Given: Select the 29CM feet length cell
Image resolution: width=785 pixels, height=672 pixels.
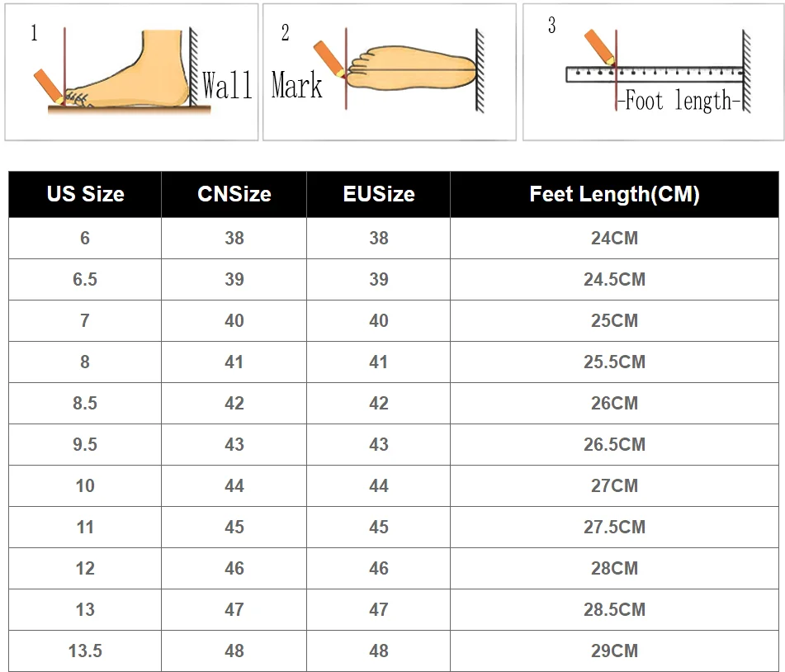Looking at the screenshot, I should click(614, 651).
